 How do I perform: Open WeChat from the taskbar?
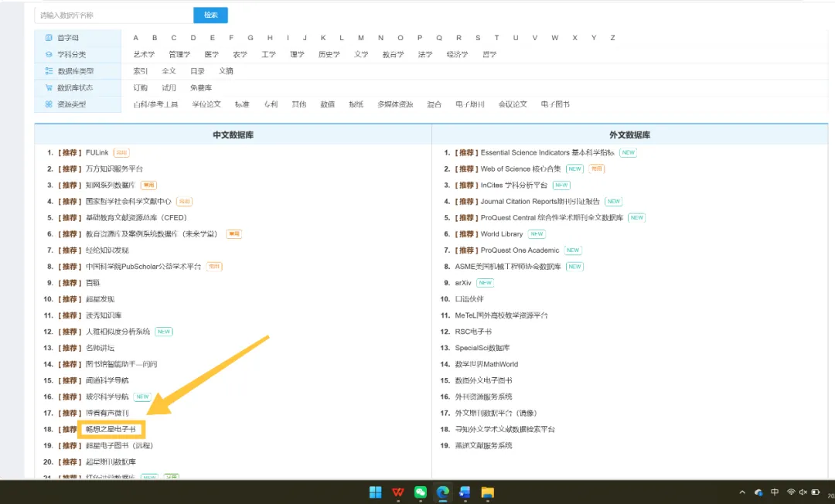tap(420, 492)
